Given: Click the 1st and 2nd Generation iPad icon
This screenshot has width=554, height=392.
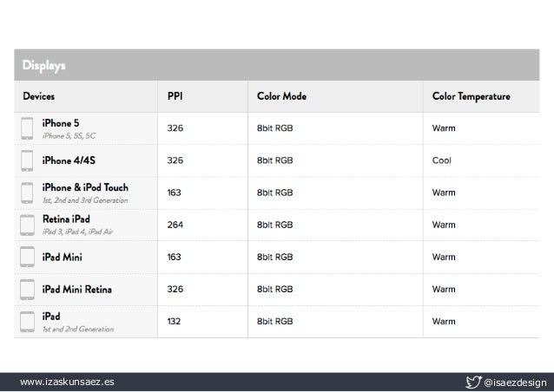Looking at the screenshot, I should tap(27, 322).
